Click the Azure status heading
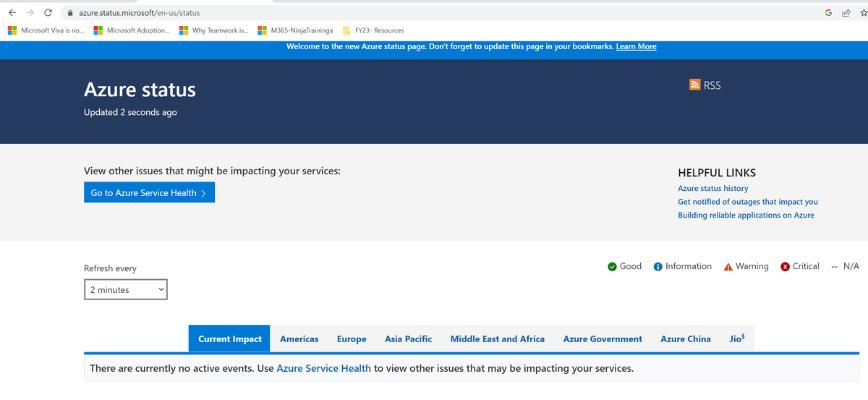868x400 pixels. [140, 90]
